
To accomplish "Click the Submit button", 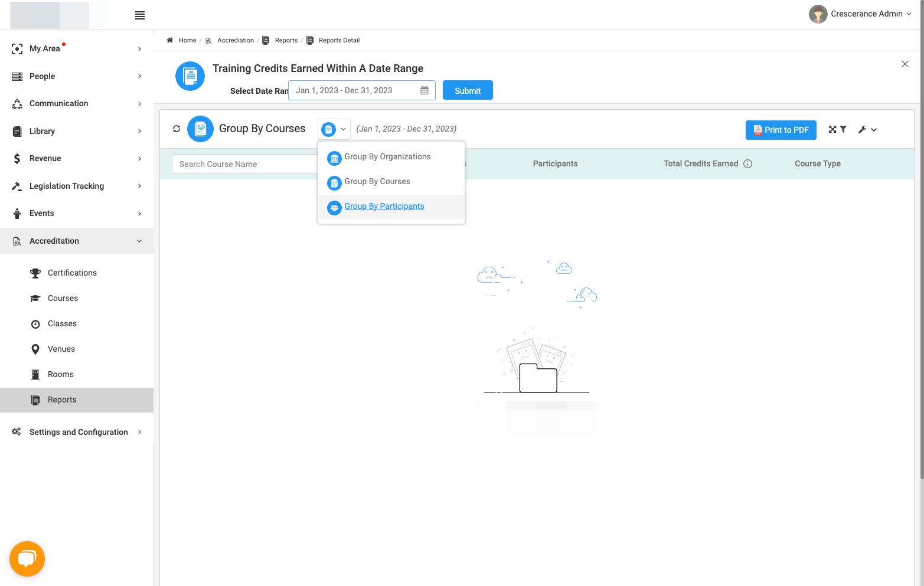I will (468, 90).
